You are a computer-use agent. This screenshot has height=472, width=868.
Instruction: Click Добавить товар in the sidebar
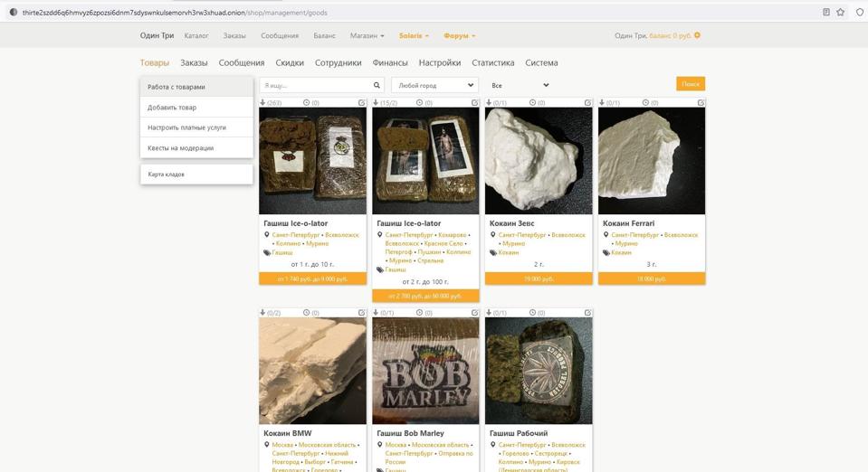pos(196,108)
